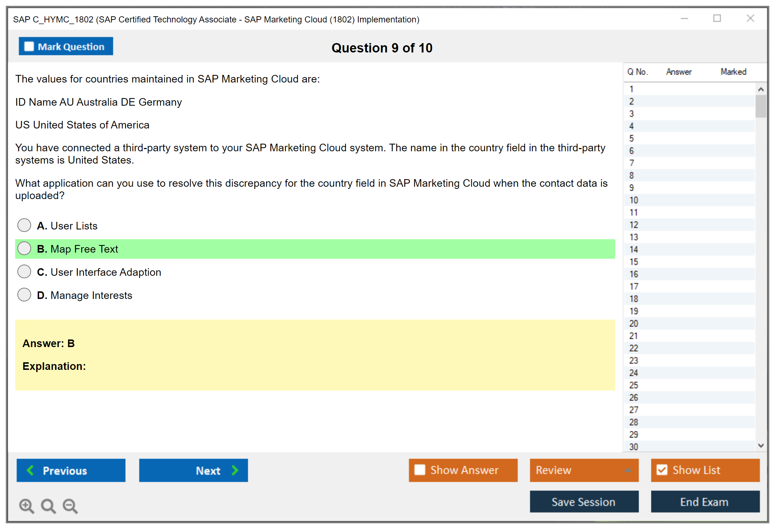This screenshot has width=778, height=532.
Task: Tick the Mark Question checkbox
Action: (x=29, y=47)
